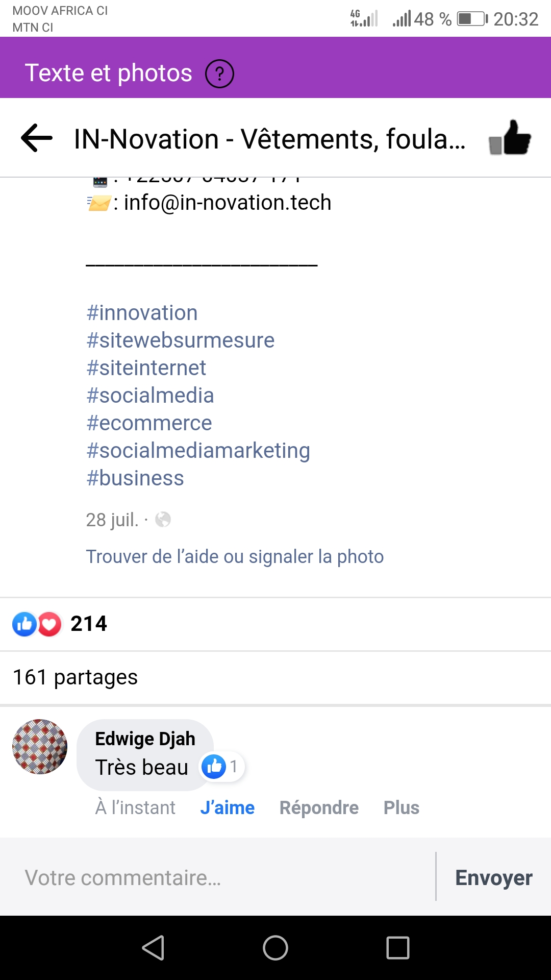
Task: Tap Trouver de l'aide ou signaler la photo
Action: tap(235, 556)
